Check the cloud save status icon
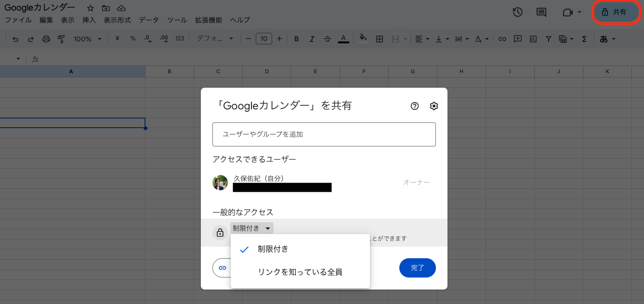Viewport: 644px width, 304px height. point(121,8)
